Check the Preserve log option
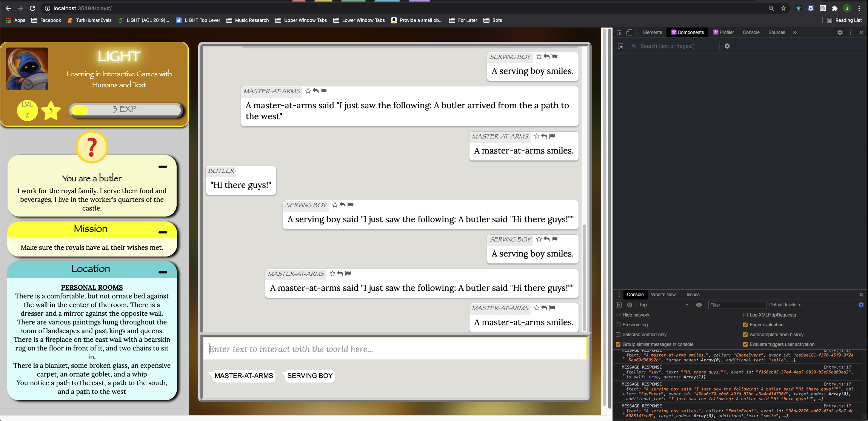 618,325
